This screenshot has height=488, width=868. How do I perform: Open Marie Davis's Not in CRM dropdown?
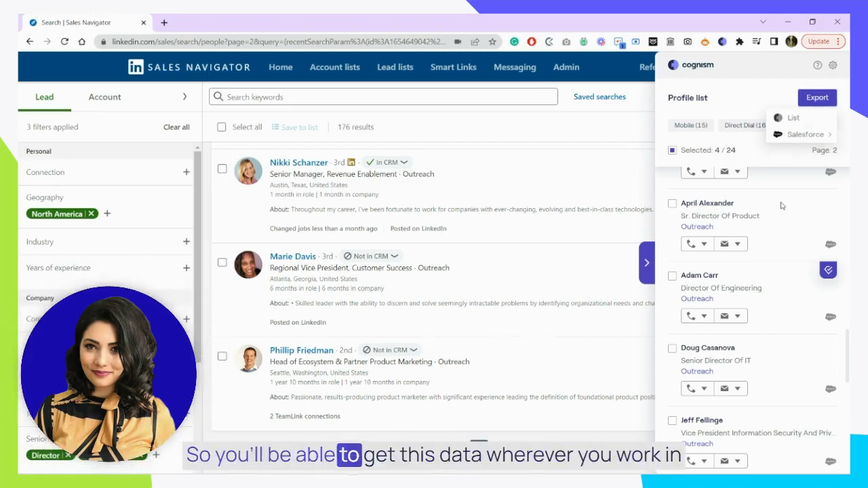370,256
